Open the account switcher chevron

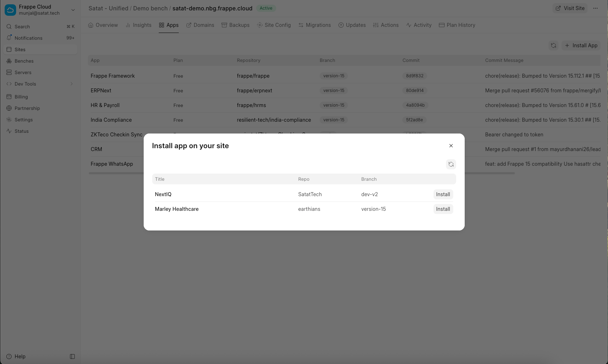coord(73,10)
